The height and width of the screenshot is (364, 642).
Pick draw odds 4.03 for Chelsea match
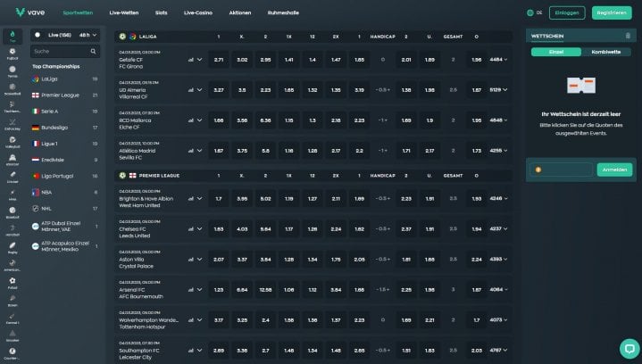point(242,228)
